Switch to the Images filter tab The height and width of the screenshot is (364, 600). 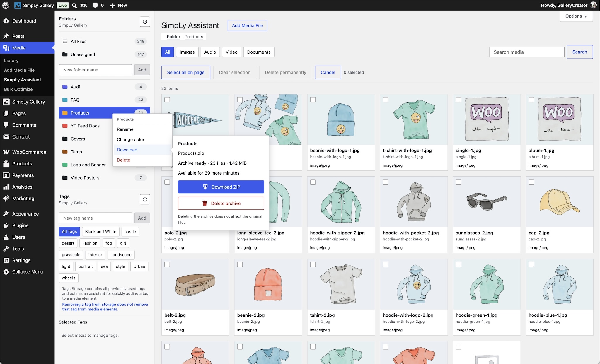coord(187,52)
